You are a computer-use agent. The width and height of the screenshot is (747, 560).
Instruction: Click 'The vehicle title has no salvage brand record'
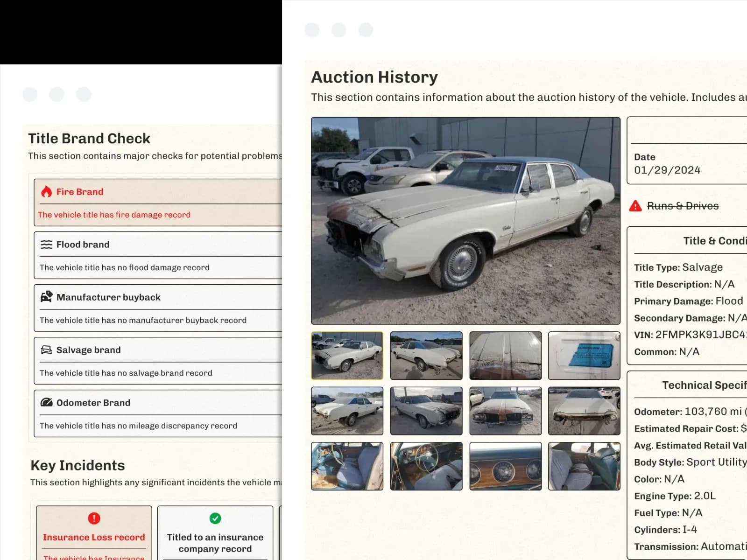click(126, 373)
